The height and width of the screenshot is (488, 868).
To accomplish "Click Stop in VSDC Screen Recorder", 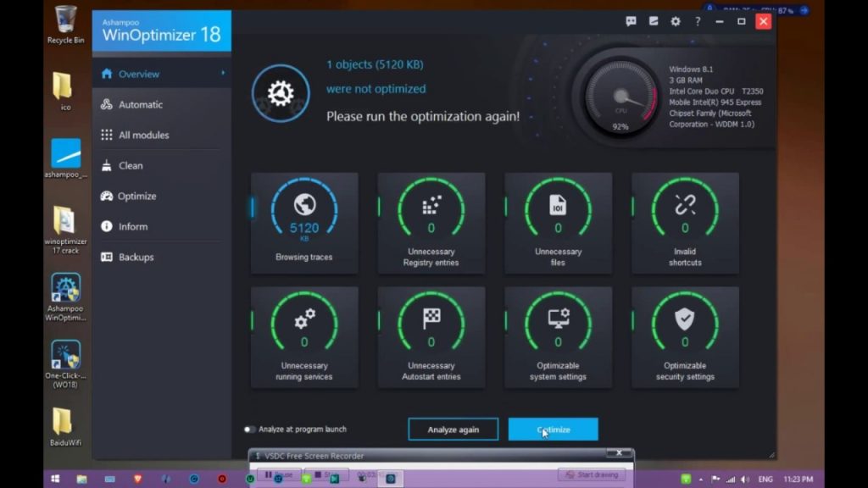I will (x=326, y=474).
